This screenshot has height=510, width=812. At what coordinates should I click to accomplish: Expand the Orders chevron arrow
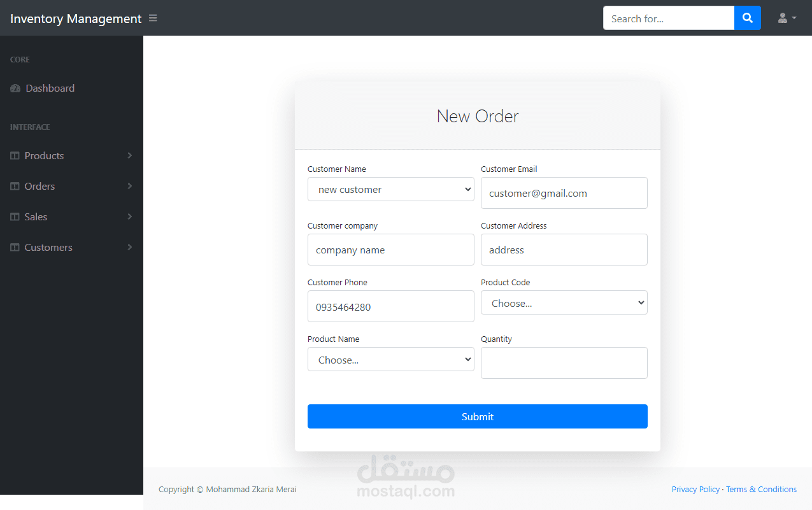pyautogui.click(x=130, y=187)
